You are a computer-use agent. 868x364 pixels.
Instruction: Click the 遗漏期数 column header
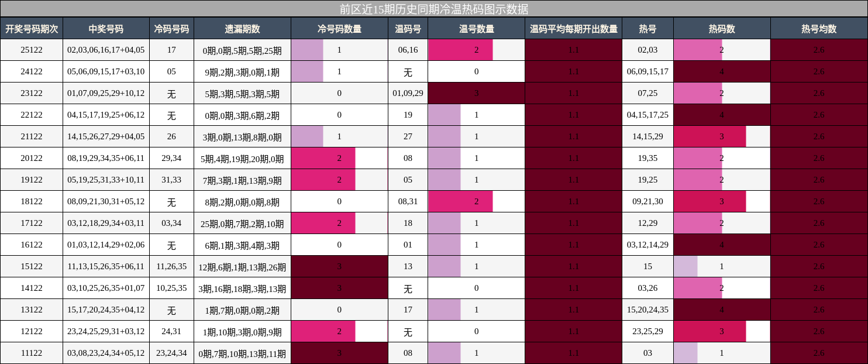242,29
